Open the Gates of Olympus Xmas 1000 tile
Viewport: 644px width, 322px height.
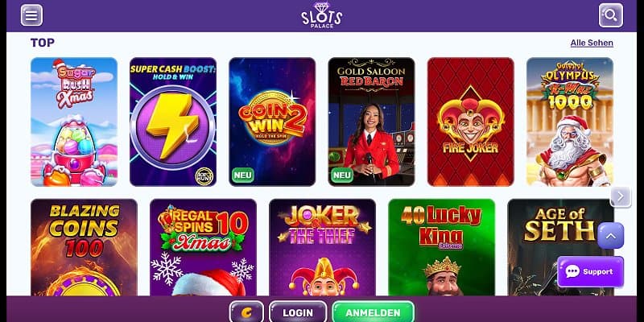570,122
